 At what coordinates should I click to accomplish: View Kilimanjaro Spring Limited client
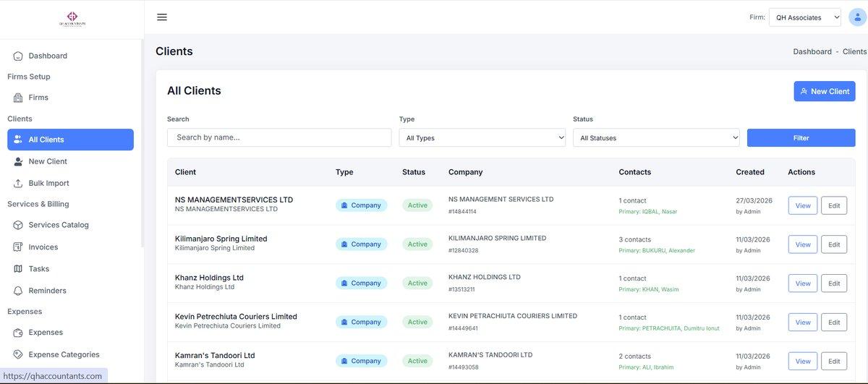click(803, 244)
